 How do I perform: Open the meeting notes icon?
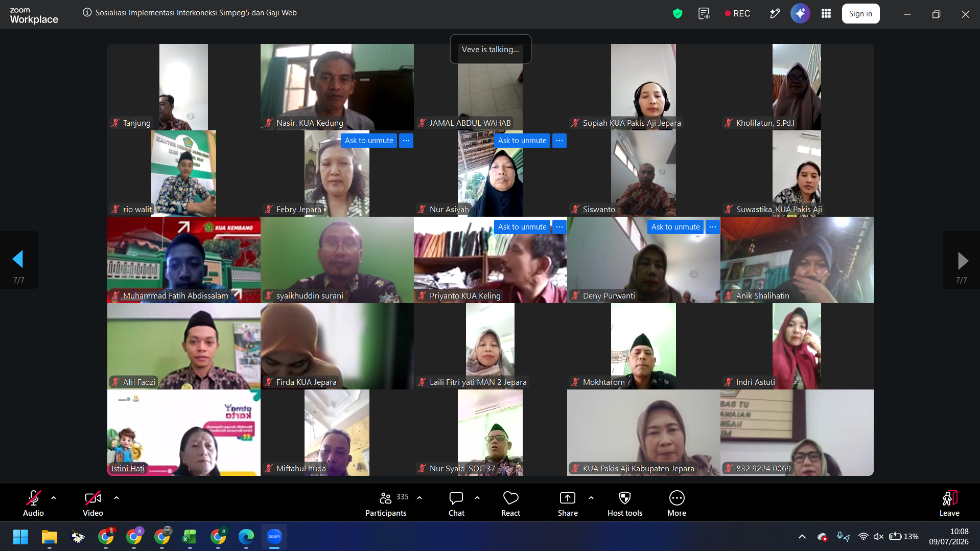click(704, 14)
